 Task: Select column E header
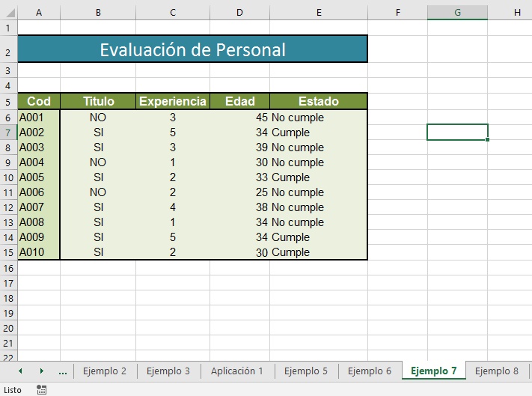[319, 13]
